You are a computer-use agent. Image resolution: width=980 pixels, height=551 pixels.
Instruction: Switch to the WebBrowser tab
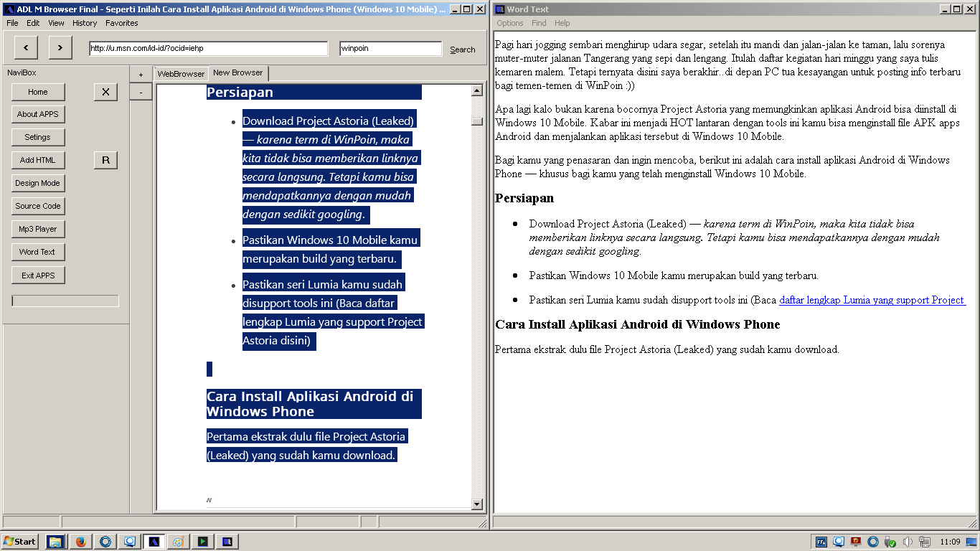click(x=181, y=74)
